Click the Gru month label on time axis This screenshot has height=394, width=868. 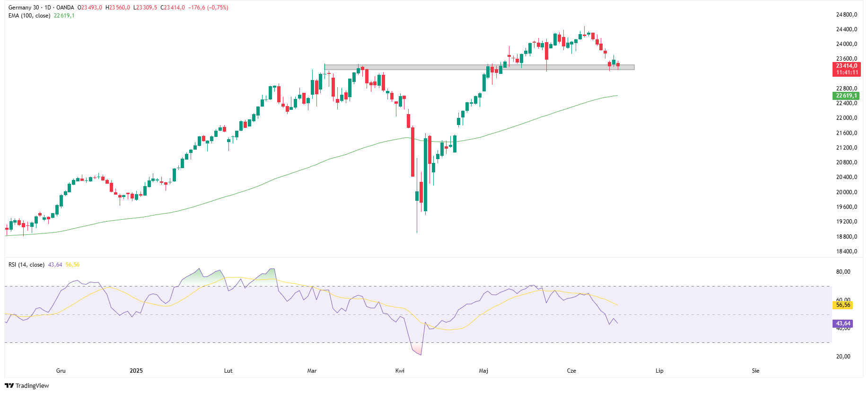point(61,371)
